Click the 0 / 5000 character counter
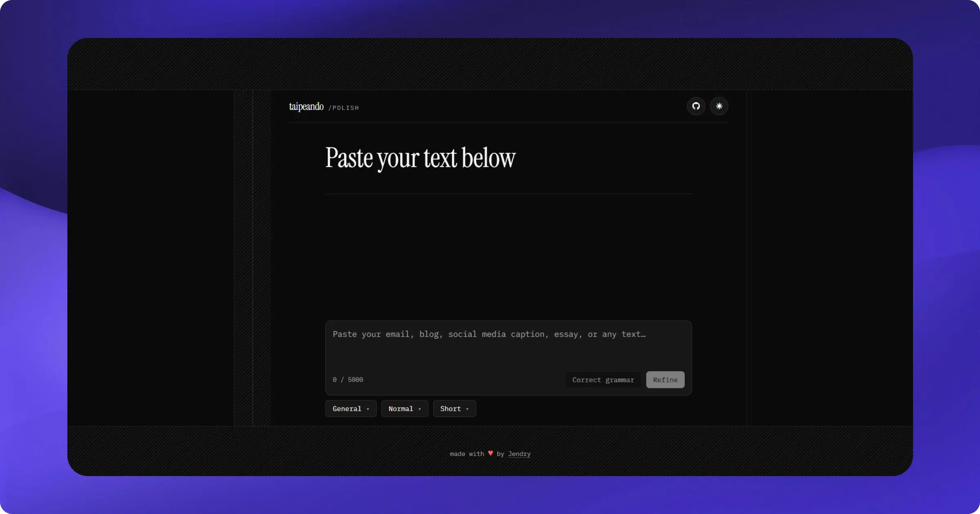980x514 pixels. click(348, 380)
